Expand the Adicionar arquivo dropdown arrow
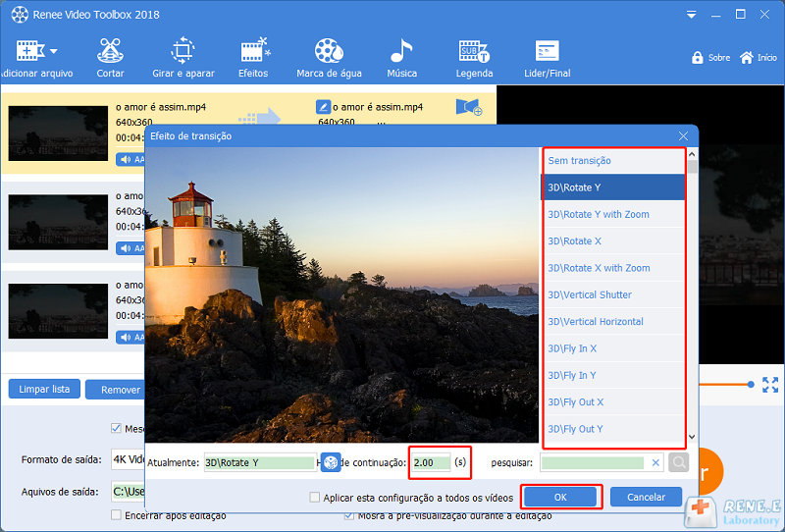 coord(54,51)
